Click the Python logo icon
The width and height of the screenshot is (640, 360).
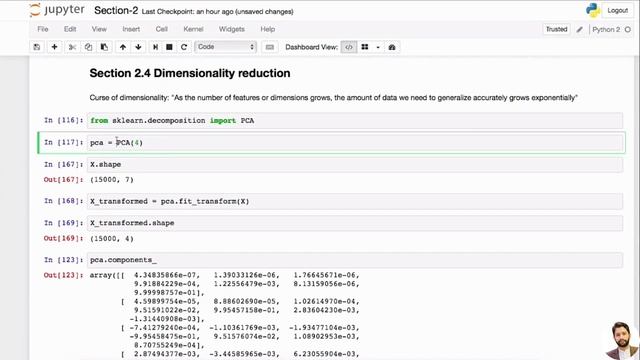(x=593, y=10)
